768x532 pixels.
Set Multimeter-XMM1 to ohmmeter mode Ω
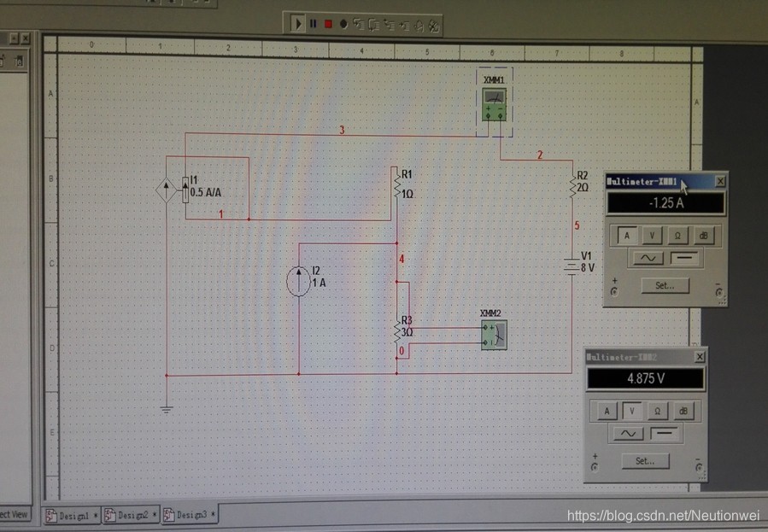pyautogui.click(x=677, y=236)
